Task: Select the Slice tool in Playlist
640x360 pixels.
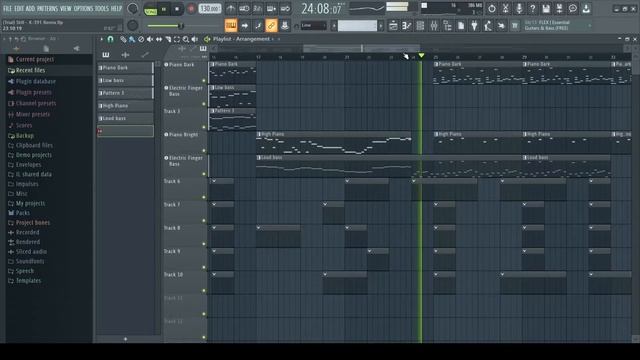Action: click(x=168, y=39)
